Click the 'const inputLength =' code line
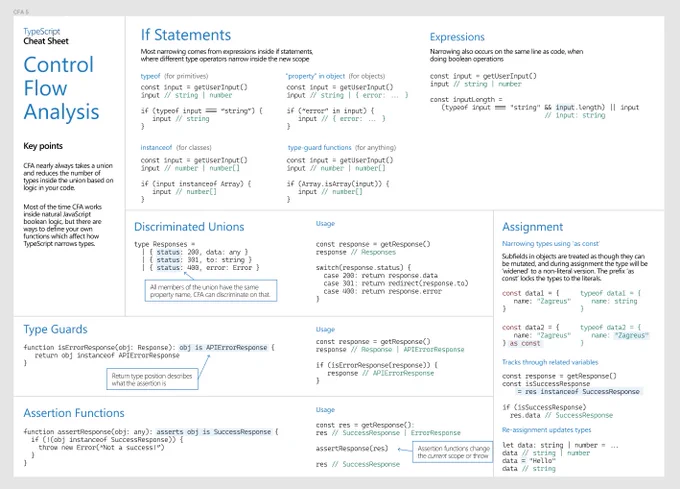 click(x=466, y=100)
